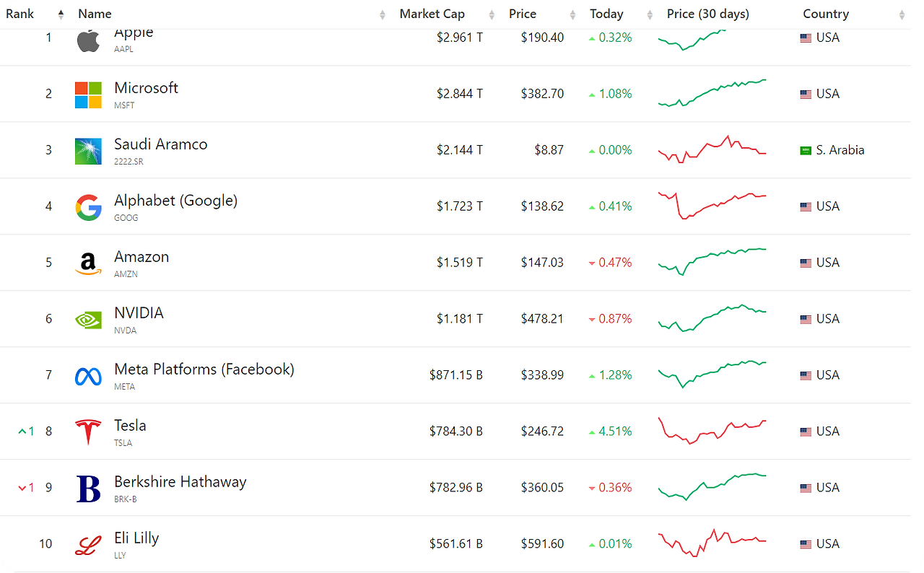Viewport: 924px width, 573px height.
Task: Open the Saudi Aramco logo
Action: click(x=88, y=151)
